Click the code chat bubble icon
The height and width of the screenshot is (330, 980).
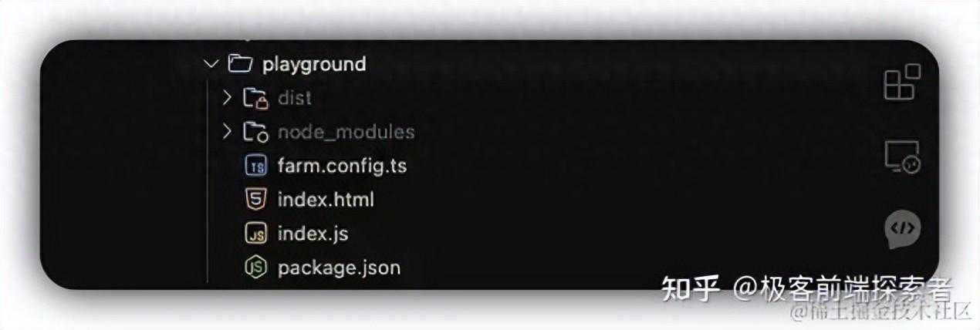pyautogui.click(x=902, y=228)
